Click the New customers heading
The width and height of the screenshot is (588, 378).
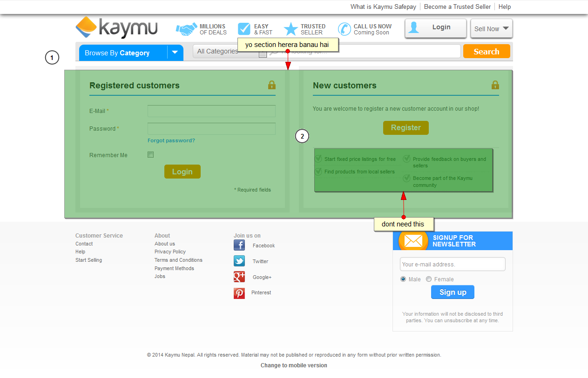345,86
